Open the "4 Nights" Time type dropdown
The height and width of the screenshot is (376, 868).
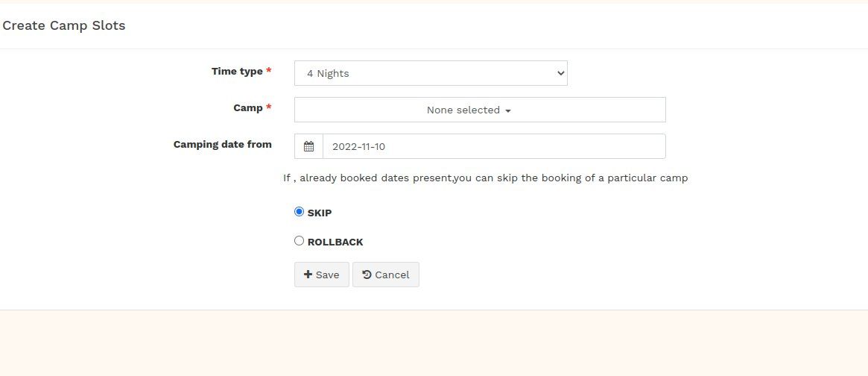431,73
